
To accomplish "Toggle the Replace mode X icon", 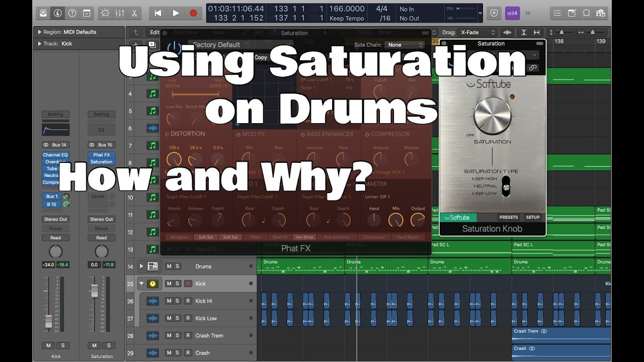I will pyautogui.click(x=494, y=13).
